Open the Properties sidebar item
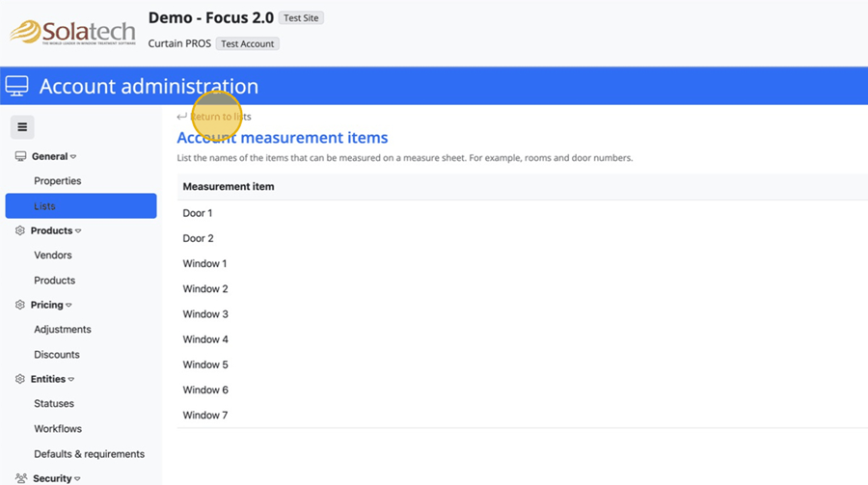Screen dimensions: 868x485 58,181
